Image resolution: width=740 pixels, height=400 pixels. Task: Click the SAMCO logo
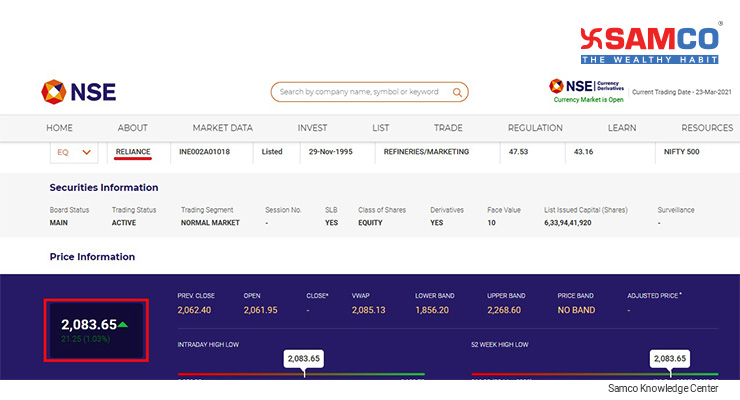(649, 45)
